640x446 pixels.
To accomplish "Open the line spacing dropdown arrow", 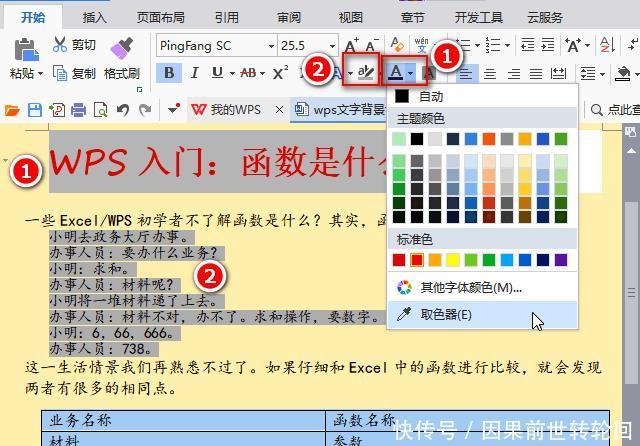I will point(602,74).
